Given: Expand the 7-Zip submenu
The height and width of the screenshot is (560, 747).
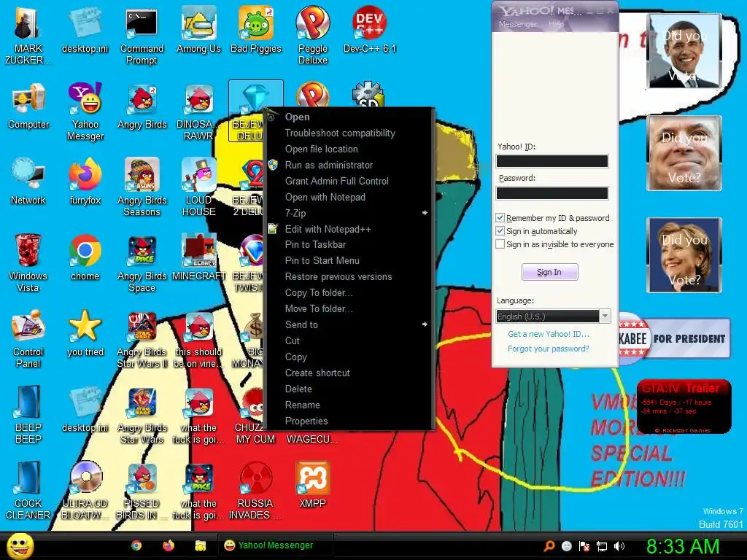Looking at the screenshot, I should coord(349,214).
